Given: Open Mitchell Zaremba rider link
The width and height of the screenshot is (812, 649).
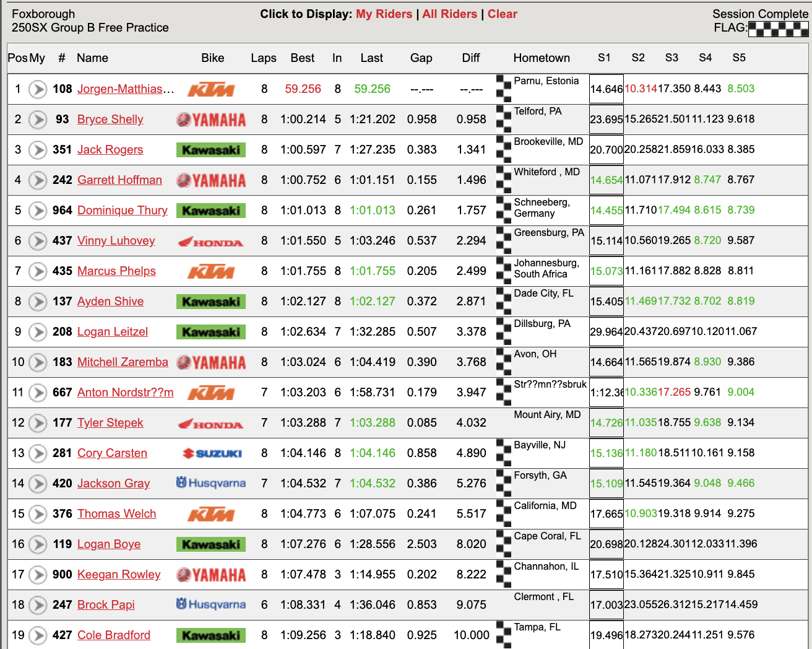Looking at the screenshot, I should (123, 362).
